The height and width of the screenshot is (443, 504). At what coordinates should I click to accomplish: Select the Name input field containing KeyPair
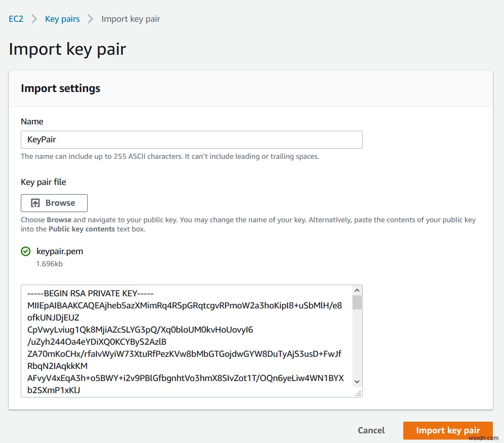point(191,139)
